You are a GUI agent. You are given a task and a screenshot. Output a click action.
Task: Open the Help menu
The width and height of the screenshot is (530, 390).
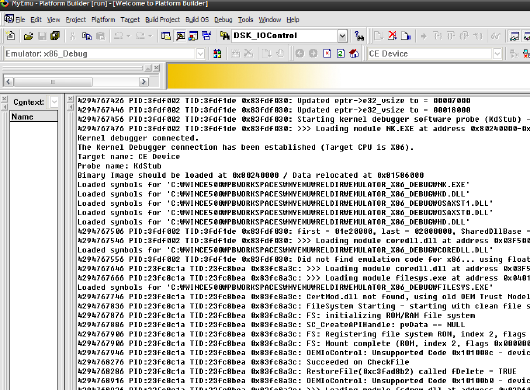(293, 20)
